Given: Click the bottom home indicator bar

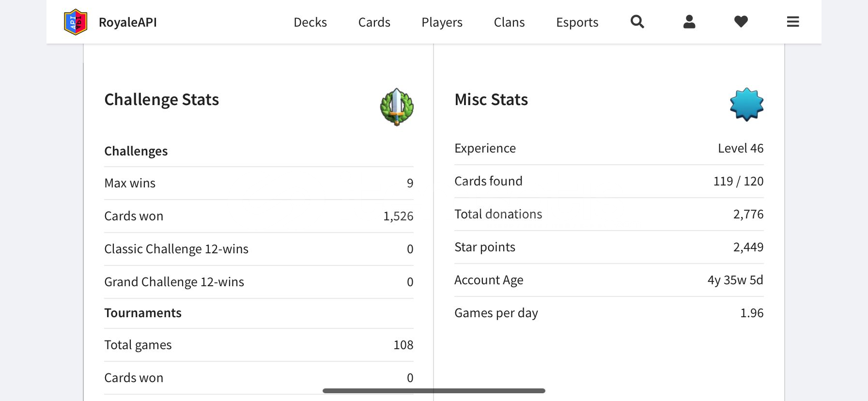Looking at the screenshot, I should (434, 391).
